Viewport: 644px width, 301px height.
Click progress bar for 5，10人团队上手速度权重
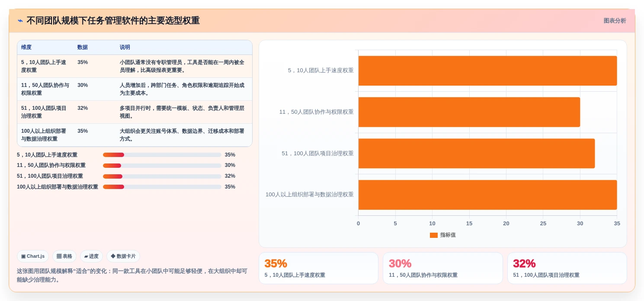(x=162, y=155)
